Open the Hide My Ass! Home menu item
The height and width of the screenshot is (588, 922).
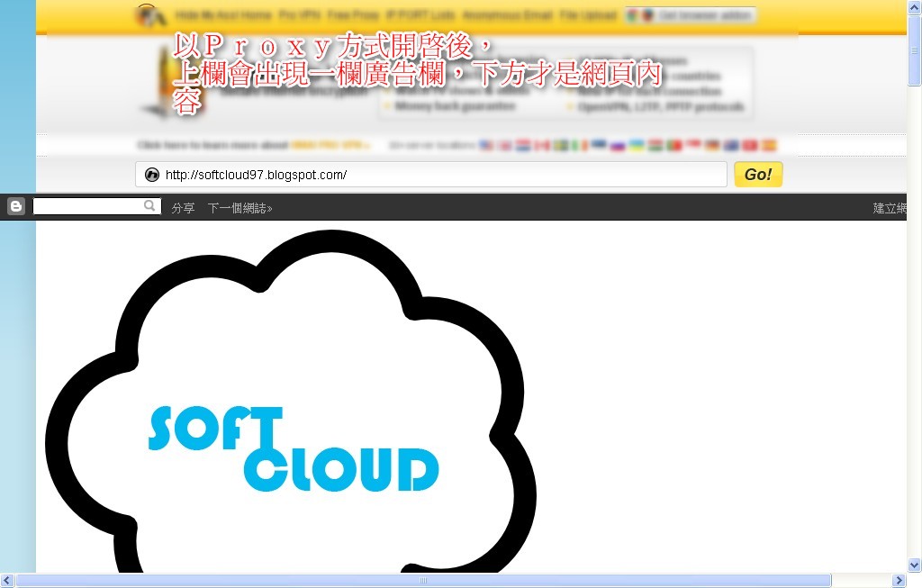pyautogui.click(x=223, y=14)
